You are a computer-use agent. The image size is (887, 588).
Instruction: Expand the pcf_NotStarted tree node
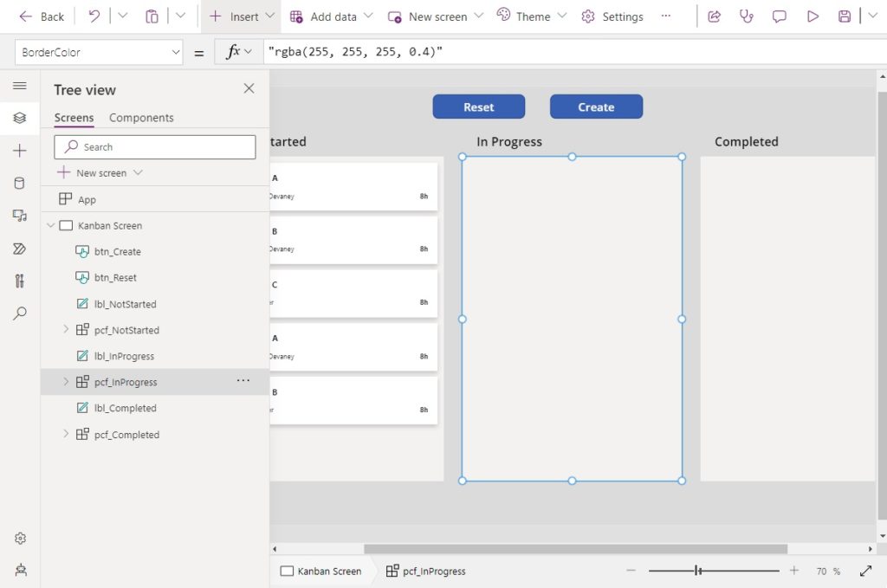click(66, 329)
